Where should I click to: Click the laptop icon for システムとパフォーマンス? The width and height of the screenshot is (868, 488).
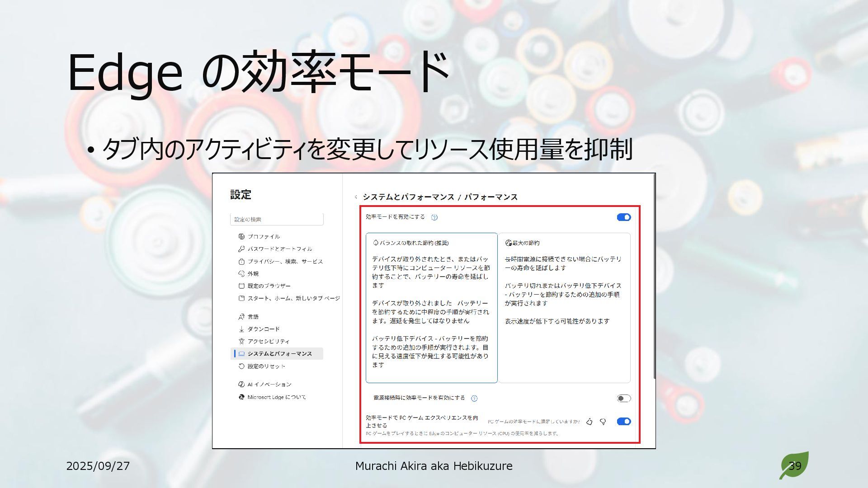(241, 354)
